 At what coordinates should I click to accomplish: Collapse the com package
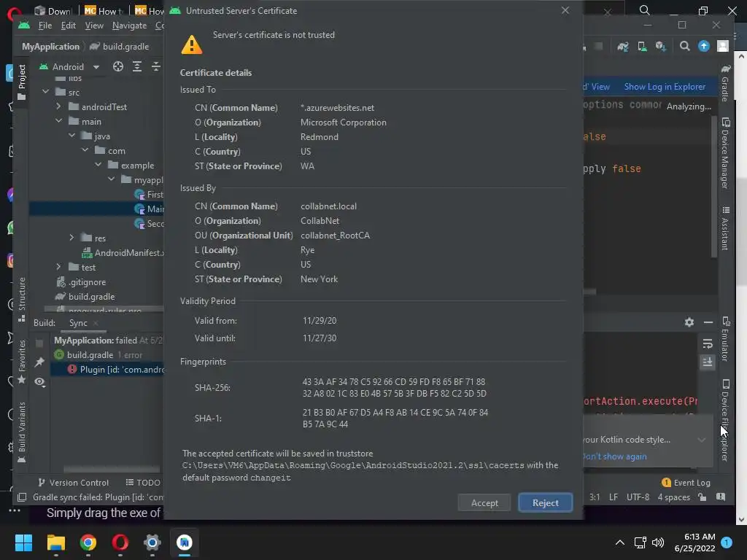click(x=85, y=150)
